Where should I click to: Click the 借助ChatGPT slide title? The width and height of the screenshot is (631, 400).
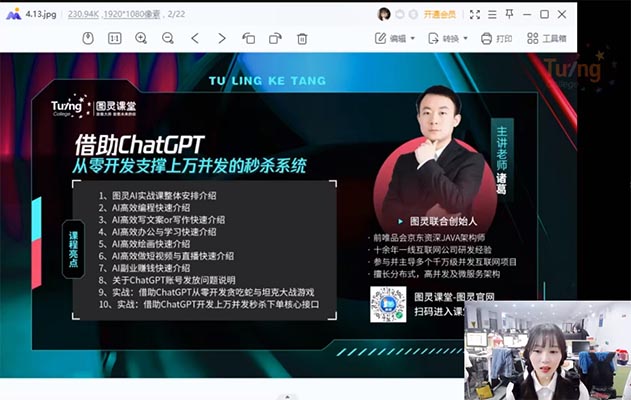(140, 144)
